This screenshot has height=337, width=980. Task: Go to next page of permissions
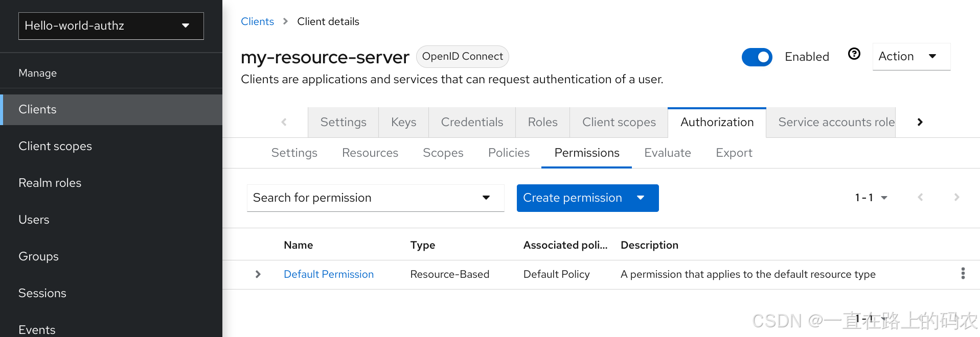(956, 198)
